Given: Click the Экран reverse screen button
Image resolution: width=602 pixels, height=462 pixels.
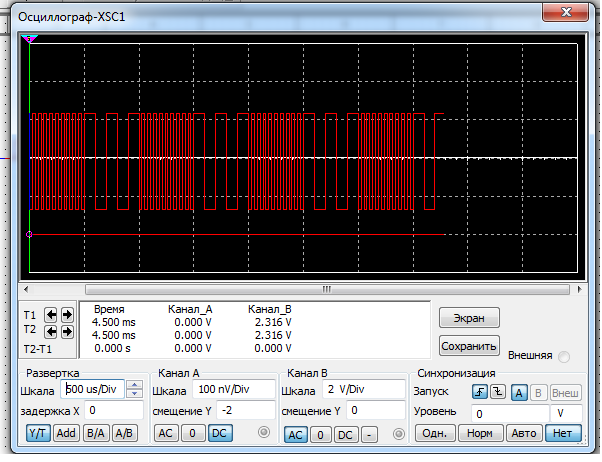Looking at the screenshot, I should [468, 318].
